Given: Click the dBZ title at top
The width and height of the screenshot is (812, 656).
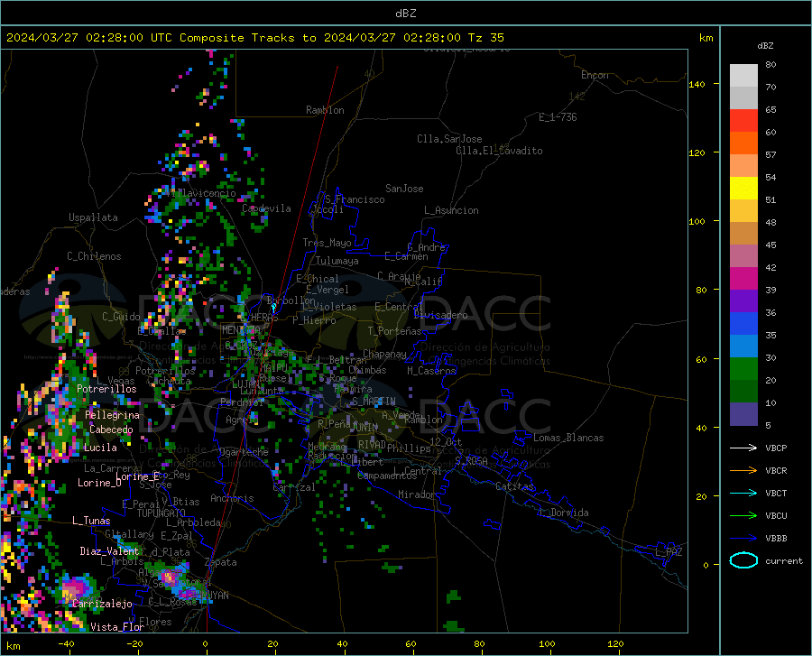Looking at the screenshot, I should [405, 14].
